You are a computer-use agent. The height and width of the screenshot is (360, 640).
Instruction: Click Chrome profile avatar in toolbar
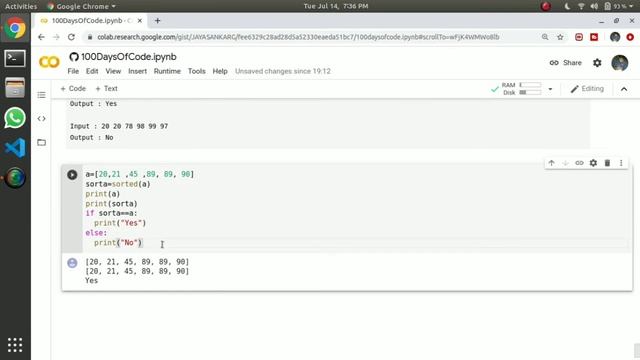(615, 37)
